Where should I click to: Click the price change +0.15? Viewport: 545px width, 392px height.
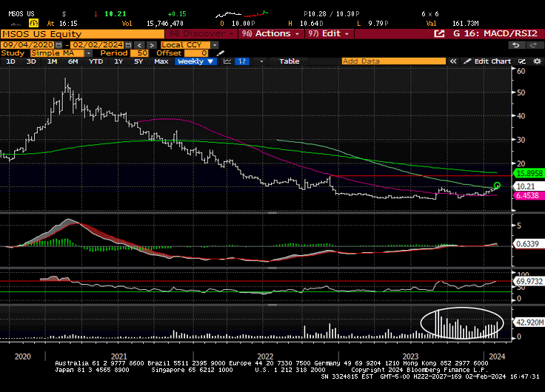click(177, 14)
